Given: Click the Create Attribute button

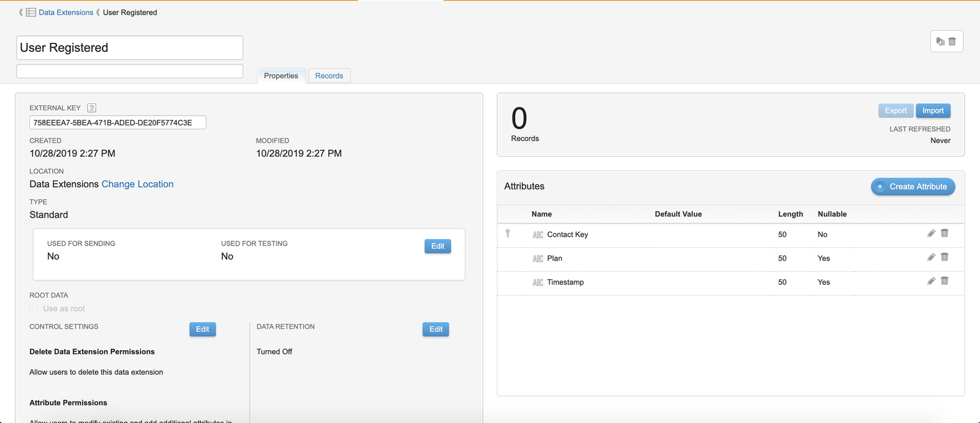Looking at the screenshot, I should (913, 187).
